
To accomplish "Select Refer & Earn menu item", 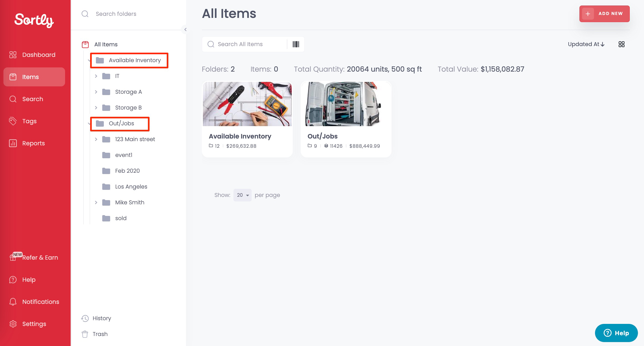I will [34, 258].
